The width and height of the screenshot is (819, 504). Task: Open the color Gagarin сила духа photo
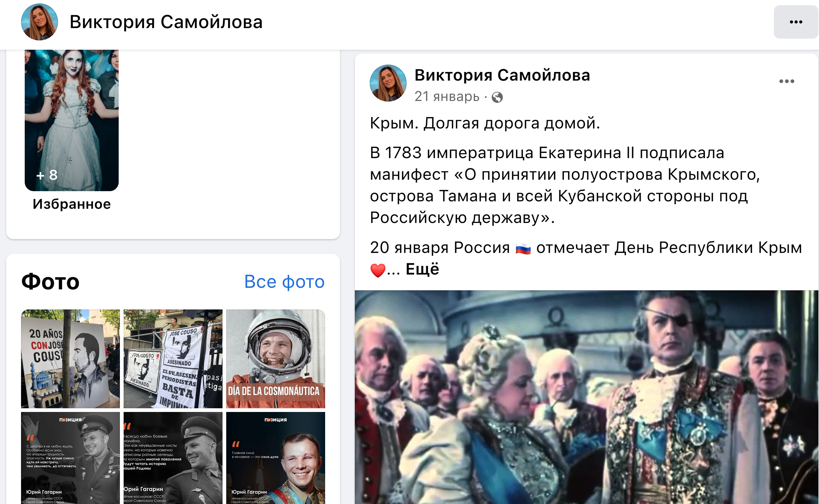tap(276, 458)
